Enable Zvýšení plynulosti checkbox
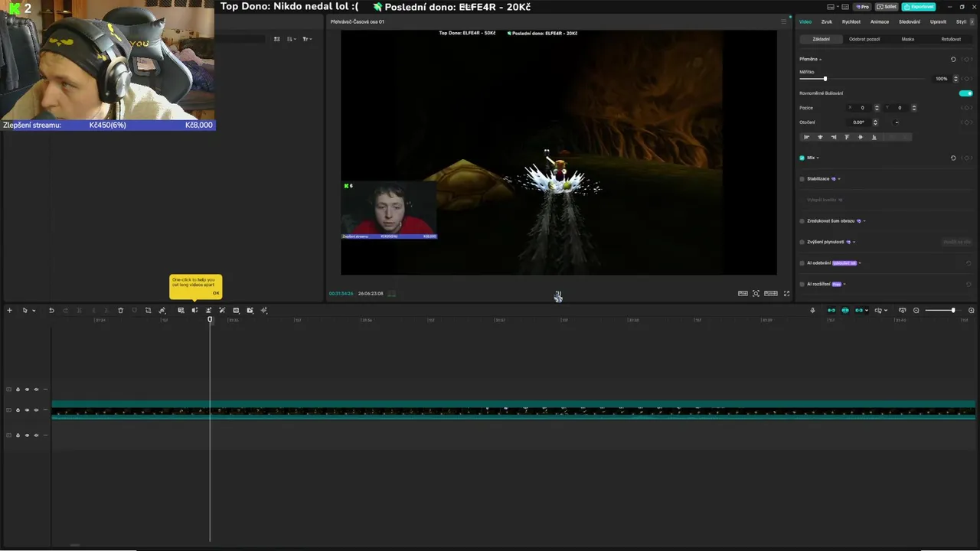 [802, 242]
